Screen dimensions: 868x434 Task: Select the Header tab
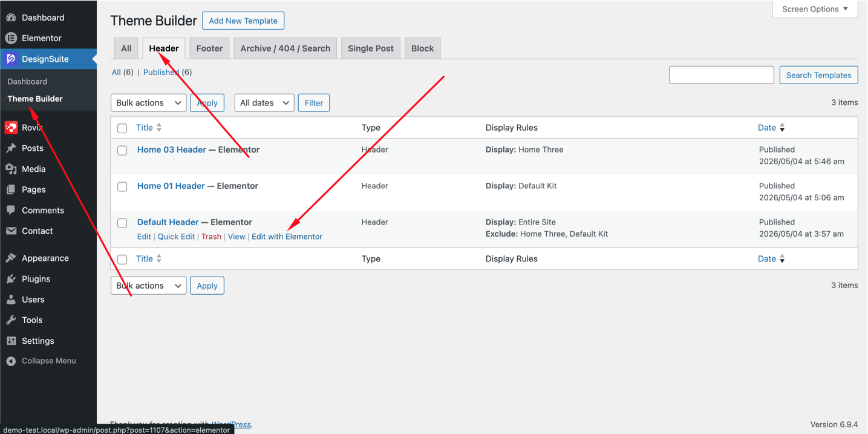tap(164, 48)
